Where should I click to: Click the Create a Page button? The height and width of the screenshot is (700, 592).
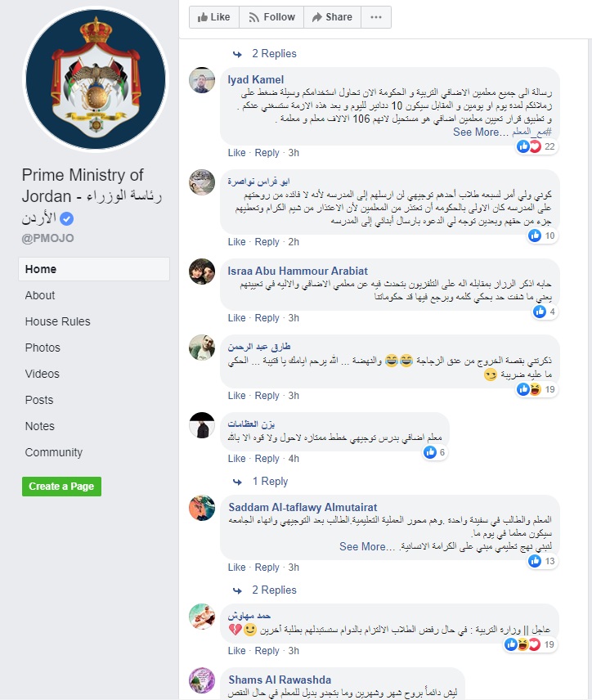click(61, 487)
